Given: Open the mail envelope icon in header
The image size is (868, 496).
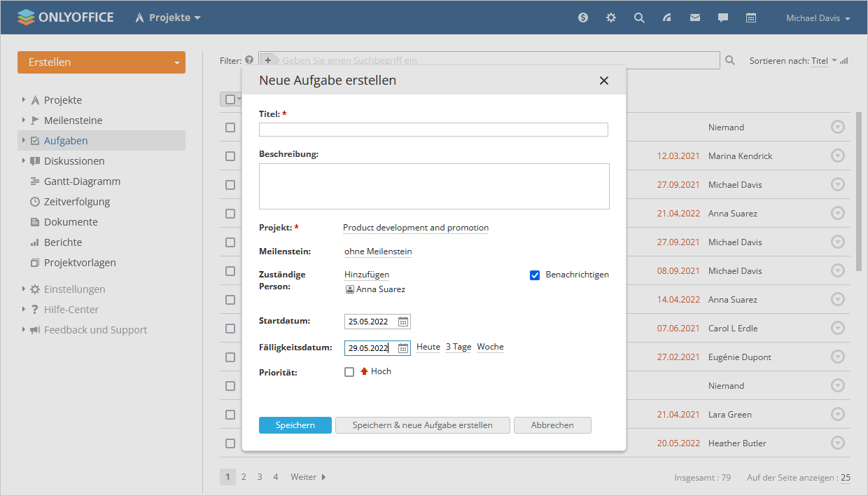Looking at the screenshot, I should click(695, 18).
